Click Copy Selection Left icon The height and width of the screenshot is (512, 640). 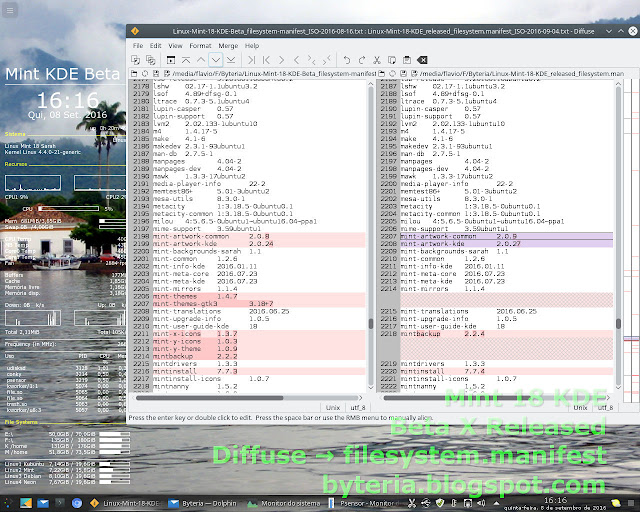266,60
